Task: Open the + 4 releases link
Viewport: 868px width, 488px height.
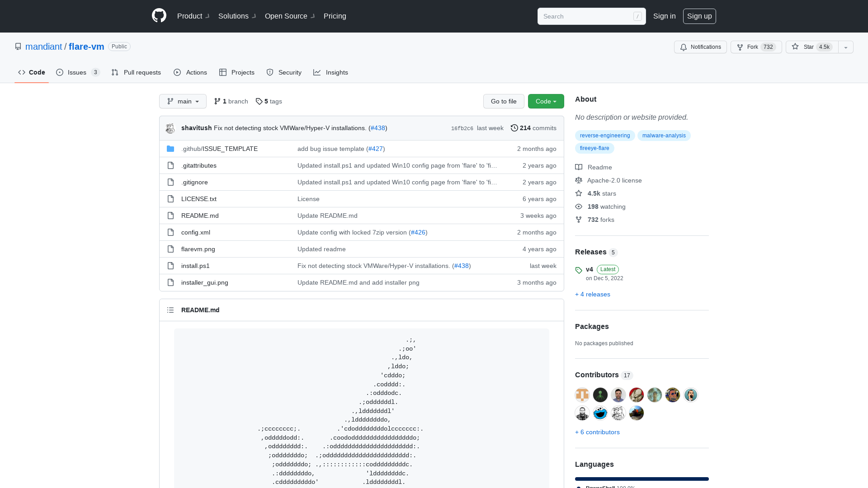Action: tap(593, 294)
